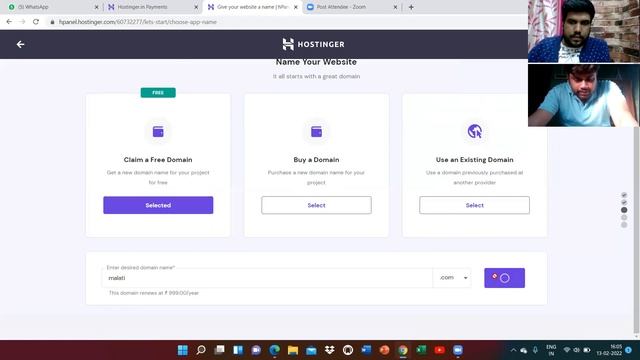Open YouTube from taskbar
640x360 pixels.
tap(440, 350)
